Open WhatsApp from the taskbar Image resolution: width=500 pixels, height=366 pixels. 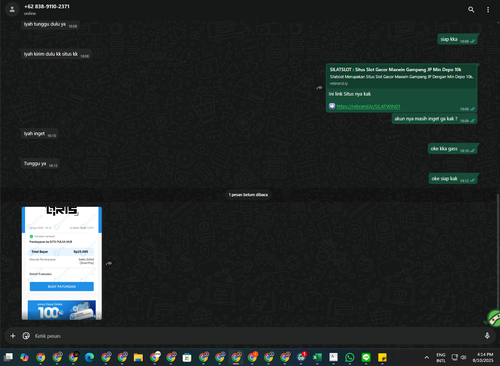tap(350, 357)
